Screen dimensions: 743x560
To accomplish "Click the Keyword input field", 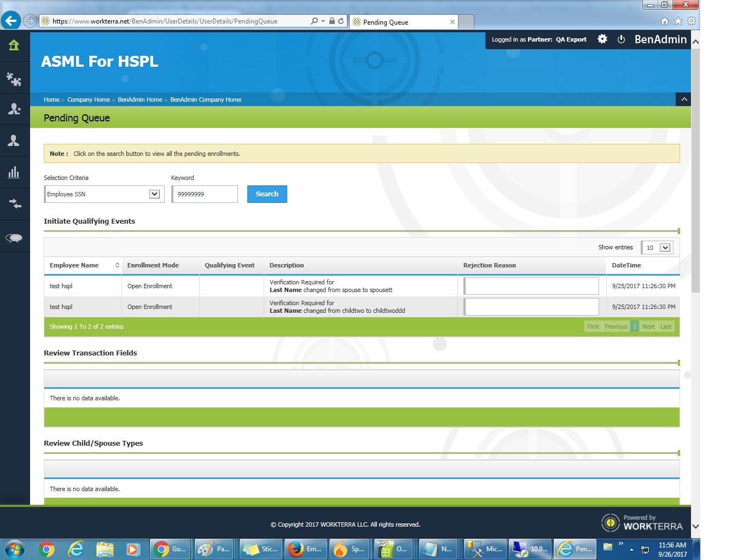I will pos(205,194).
